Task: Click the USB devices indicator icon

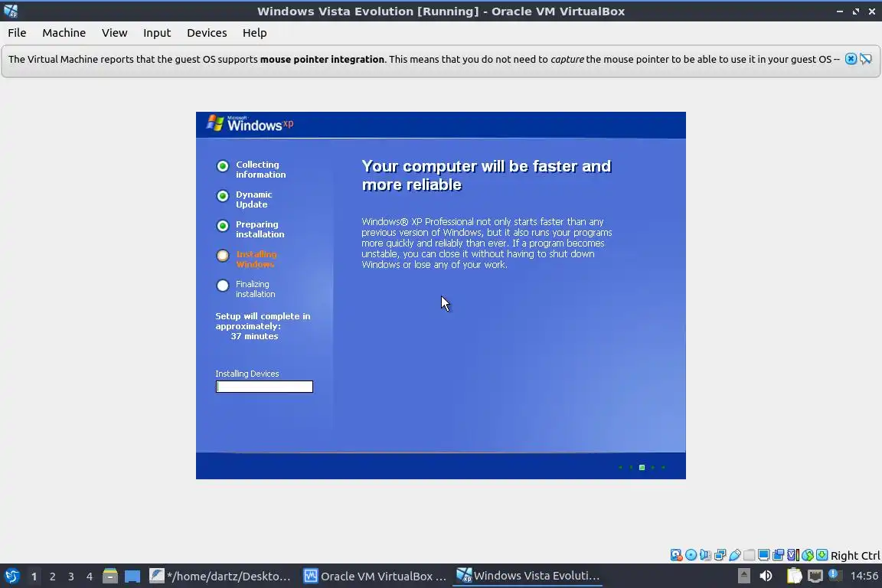Action: (735, 555)
